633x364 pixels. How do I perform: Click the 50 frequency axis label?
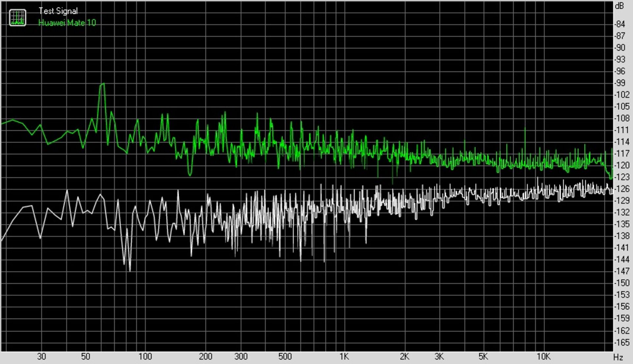click(x=85, y=356)
